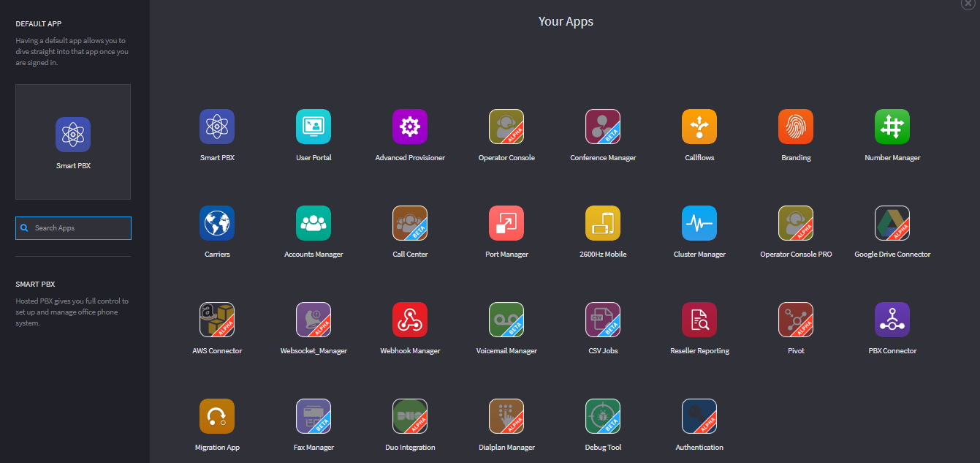Open Operator Console PRO app

point(796,223)
